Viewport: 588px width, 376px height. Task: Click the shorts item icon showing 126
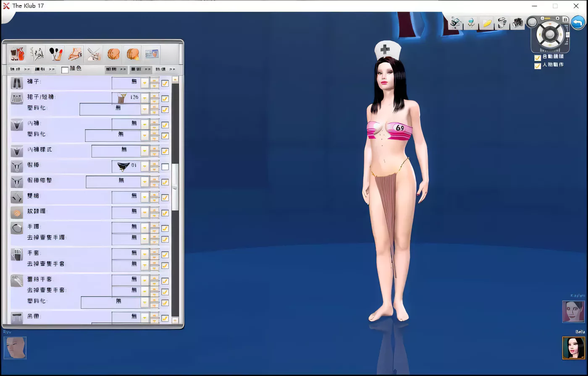tap(121, 97)
